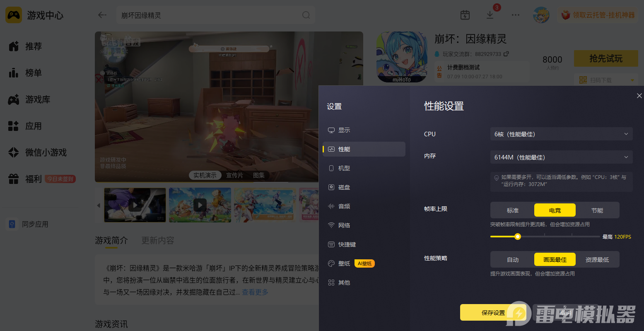The image size is (644, 331).
Task: Click 领取云托管-挂机神器 banner
Action: (598, 15)
